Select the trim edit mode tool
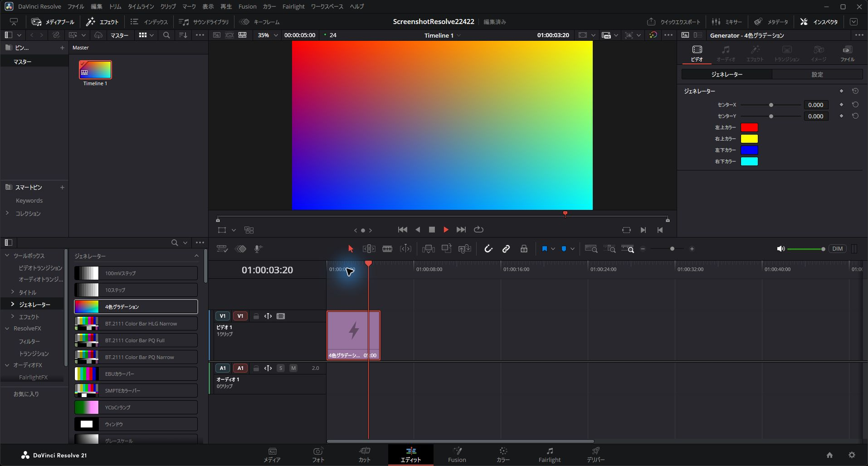 coord(369,249)
